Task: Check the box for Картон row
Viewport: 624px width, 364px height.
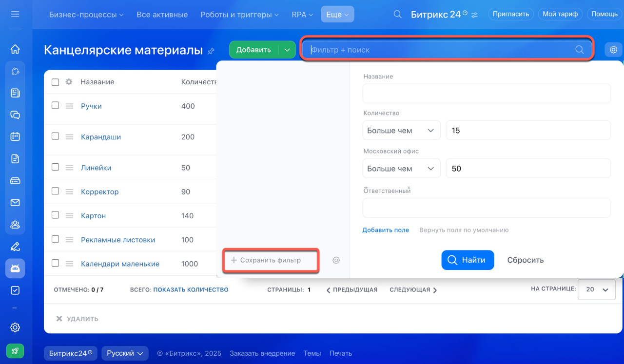Action: click(56, 215)
